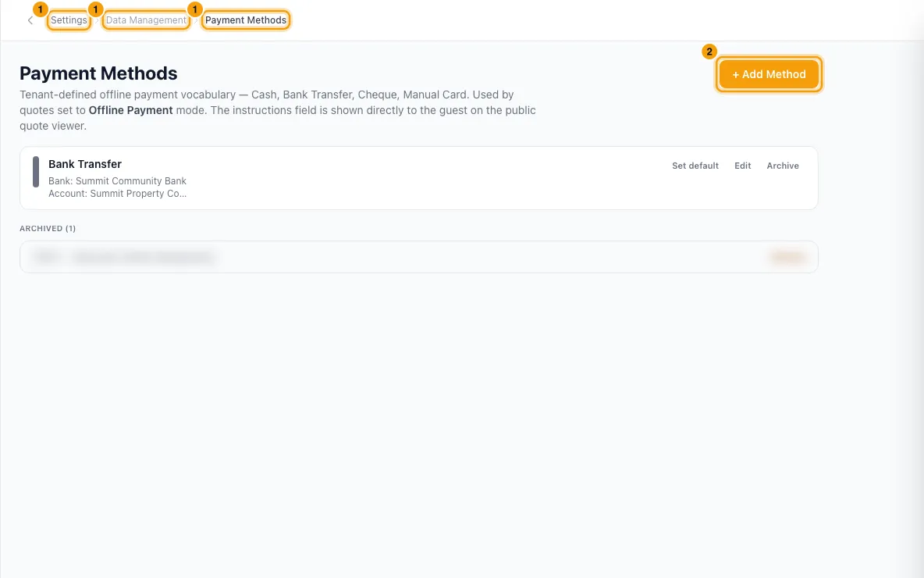Add a new payment method
This screenshot has height=578, width=924.
coord(769,74)
